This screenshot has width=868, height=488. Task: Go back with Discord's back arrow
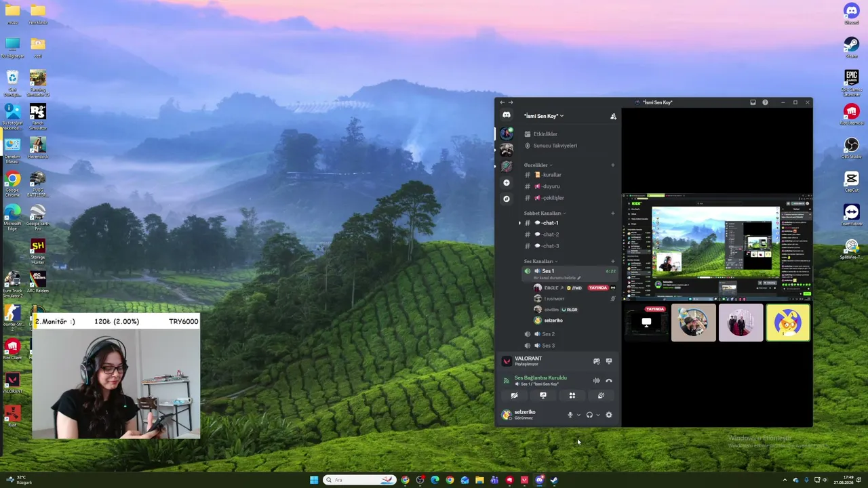[502, 102]
